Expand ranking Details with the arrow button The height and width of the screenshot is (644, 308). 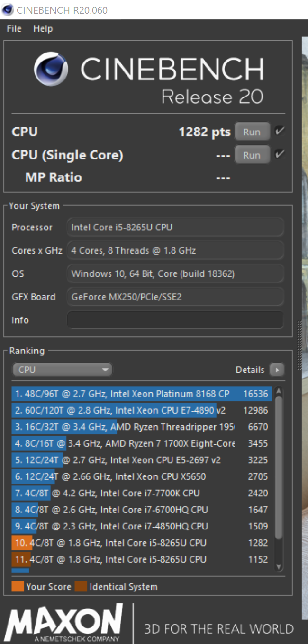(x=277, y=370)
